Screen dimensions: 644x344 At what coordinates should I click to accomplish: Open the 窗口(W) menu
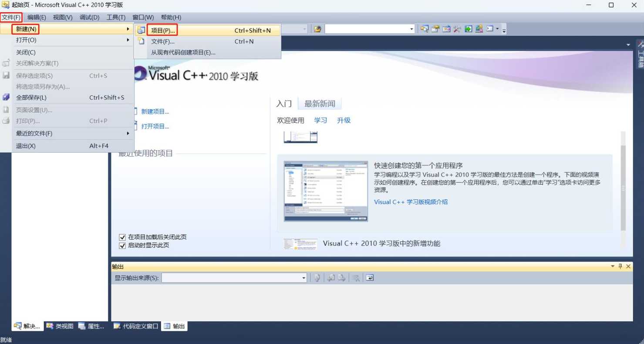pos(143,17)
